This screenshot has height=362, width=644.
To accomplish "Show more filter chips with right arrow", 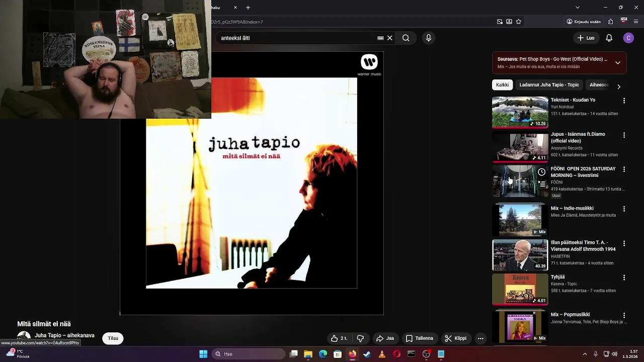I will click(x=619, y=86).
